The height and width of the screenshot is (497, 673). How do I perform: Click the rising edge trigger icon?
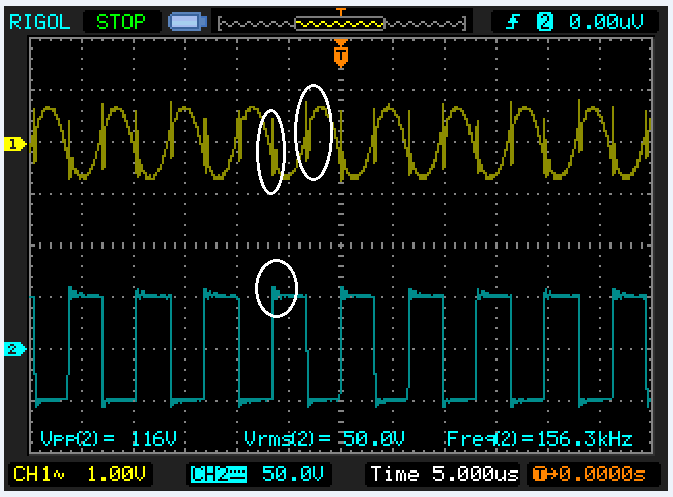[x=512, y=21]
